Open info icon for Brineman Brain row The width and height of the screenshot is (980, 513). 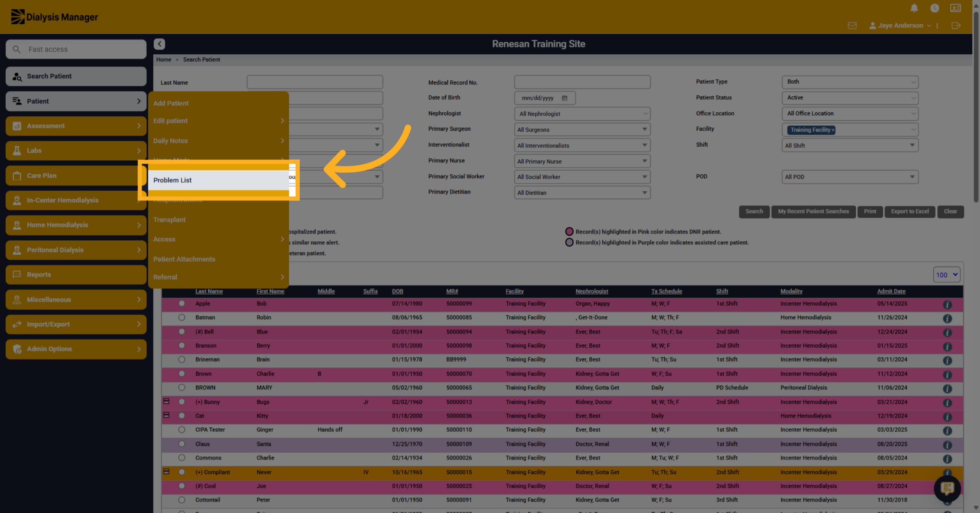click(x=947, y=360)
